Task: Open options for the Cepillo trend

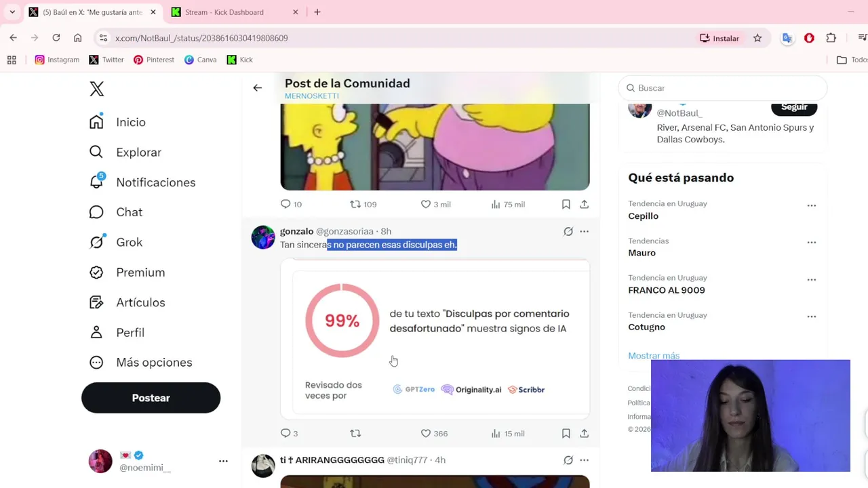Action: click(x=811, y=205)
